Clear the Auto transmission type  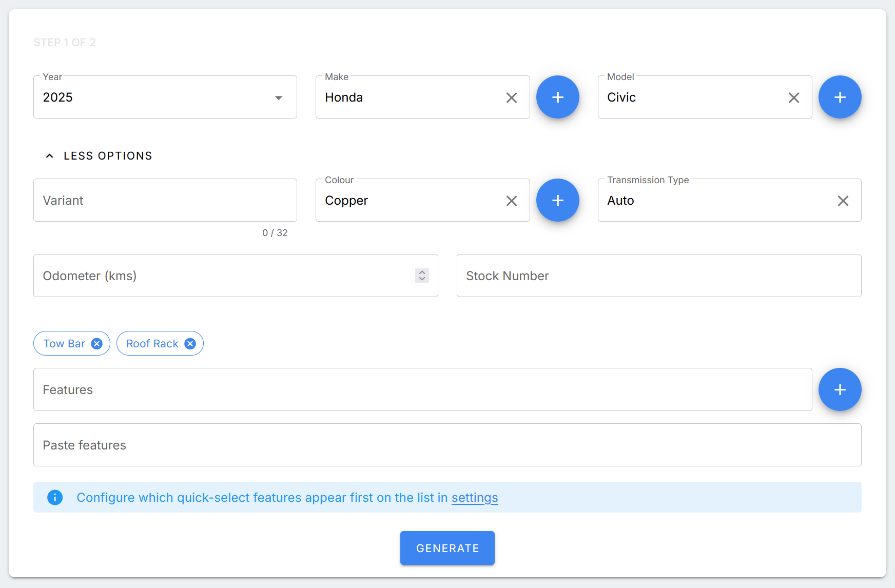pos(843,201)
